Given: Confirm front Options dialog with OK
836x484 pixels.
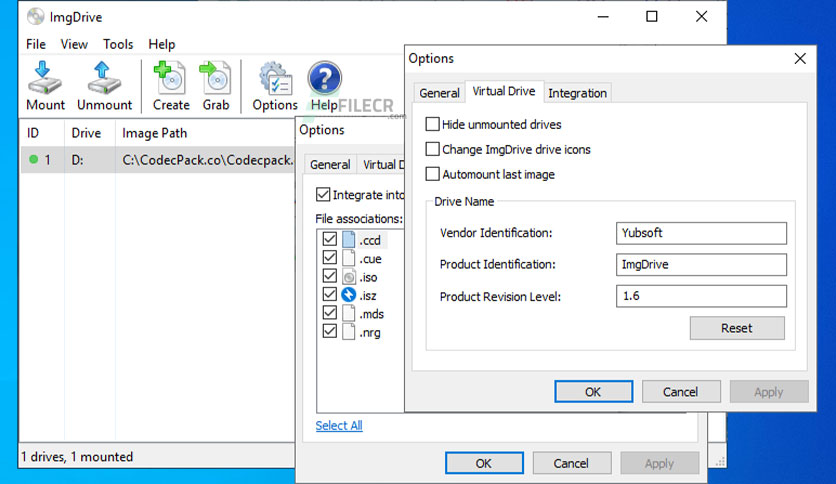Looking at the screenshot, I should pyautogui.click(x=593, y=392).
